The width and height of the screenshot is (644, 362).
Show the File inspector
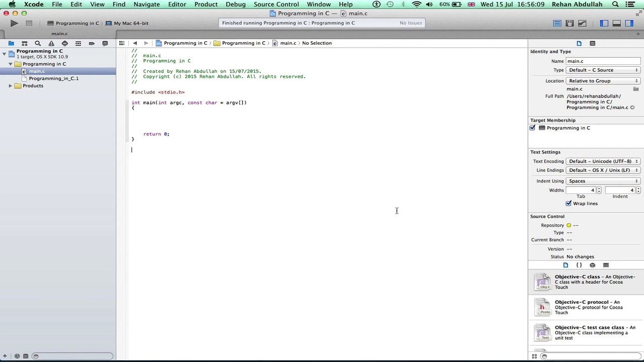[x=579, y=44]
